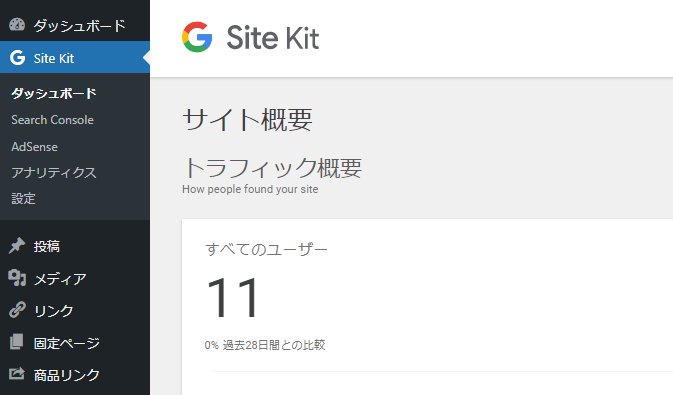Viewport: 673px width, 395px height.
Task: Click the large Google logo in header
Action: tap(197, 37)
